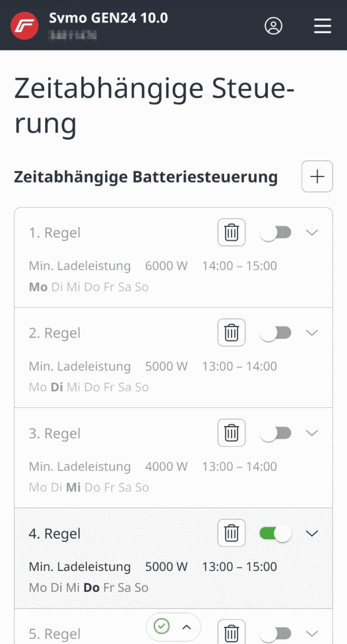347x644 pixels.
Task: Expand the 3. Regel details chevron
Action: pos(312,433)
